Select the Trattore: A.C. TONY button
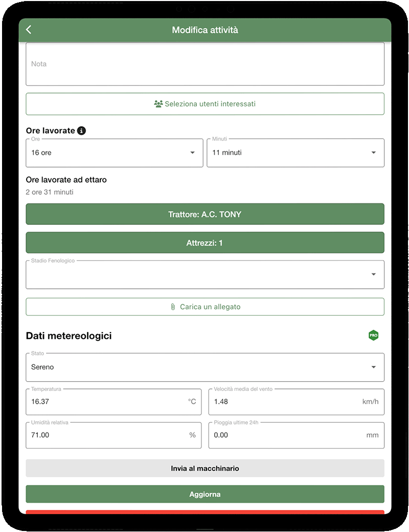The image size is (409, 532). [x=204, y=214]
